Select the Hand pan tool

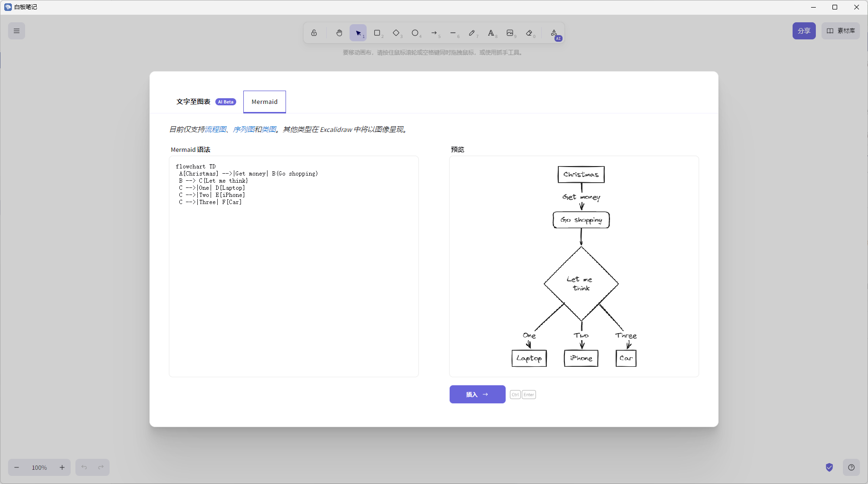tap(339, 33)
